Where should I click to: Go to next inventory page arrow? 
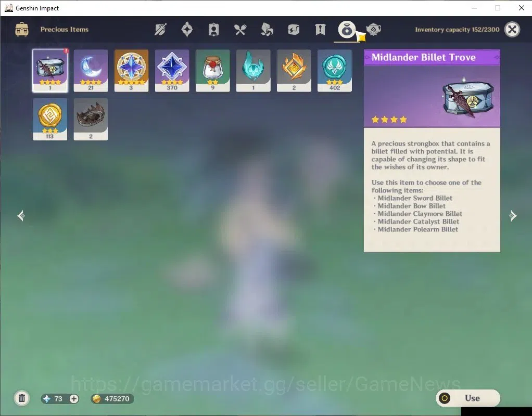tap(513, 216)
